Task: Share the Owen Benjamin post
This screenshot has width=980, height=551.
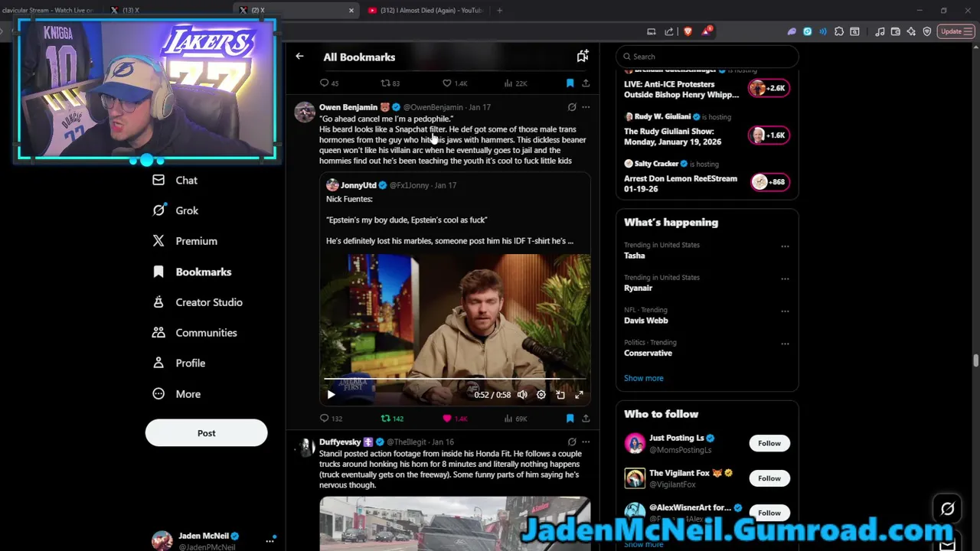Action: pos(586,419)
